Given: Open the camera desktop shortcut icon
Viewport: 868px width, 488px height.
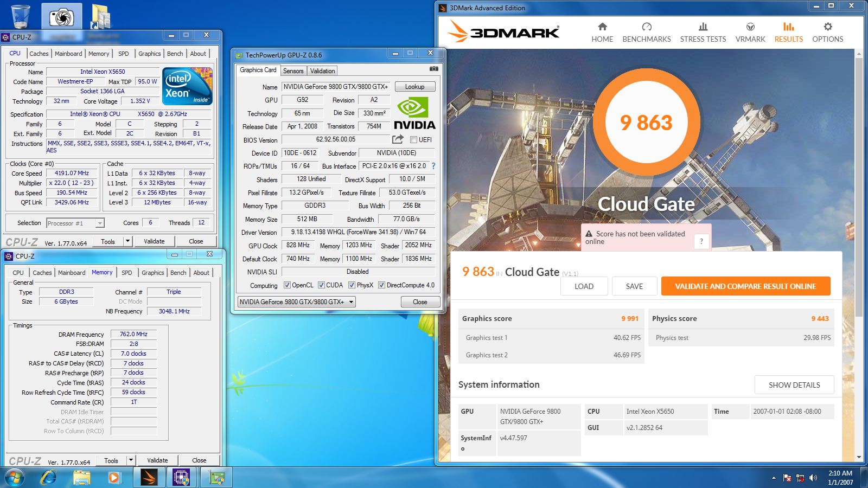Looking at the screenshot, I should click(x=61, y=16).
